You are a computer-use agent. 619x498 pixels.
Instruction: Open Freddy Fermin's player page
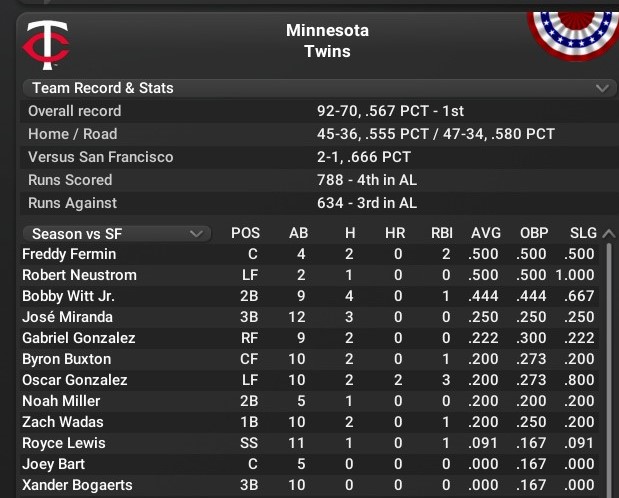point(69,254)
